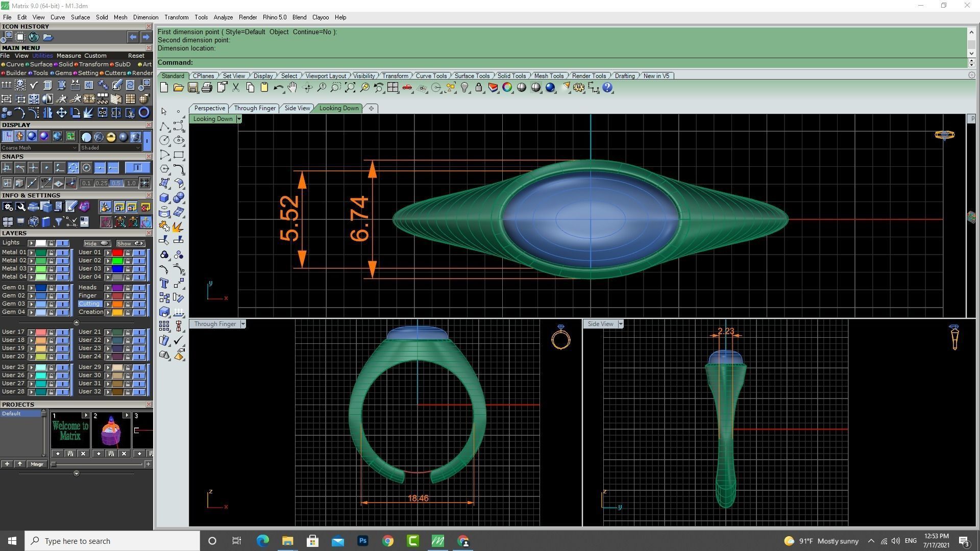Image resolution: width=980 pixels, height=551 pixels.
Task: Open the Dimension menu
Action: point(145,17)
